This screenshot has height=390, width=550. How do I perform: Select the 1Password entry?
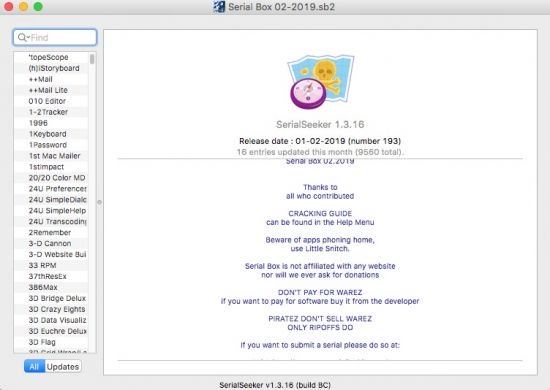[x=51, y=145]
